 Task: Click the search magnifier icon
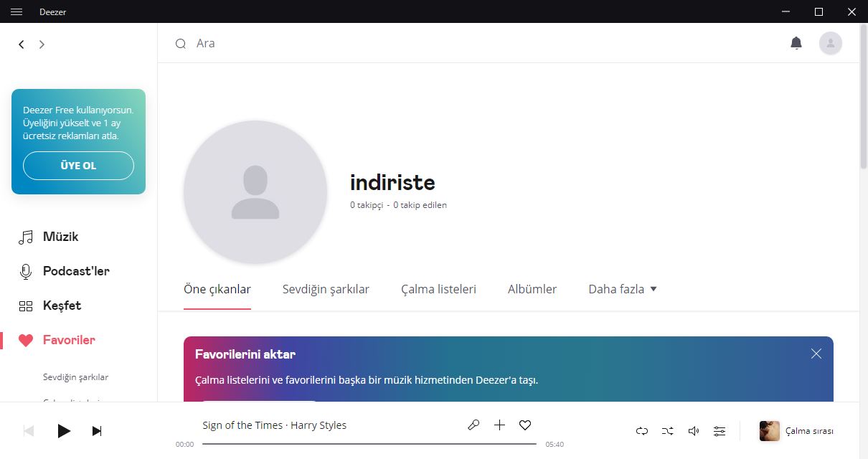(x=181, y=44)
